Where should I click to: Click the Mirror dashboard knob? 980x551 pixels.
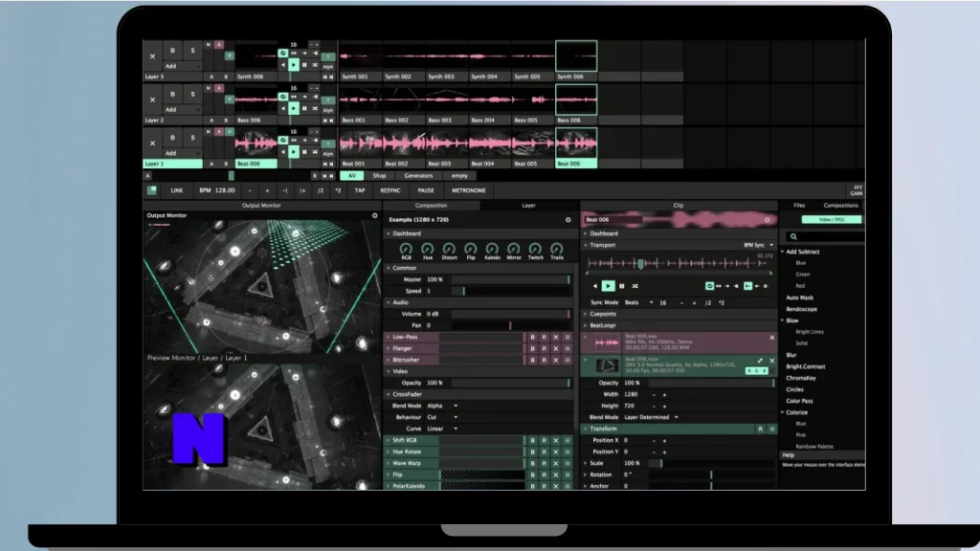pos(514,251)
